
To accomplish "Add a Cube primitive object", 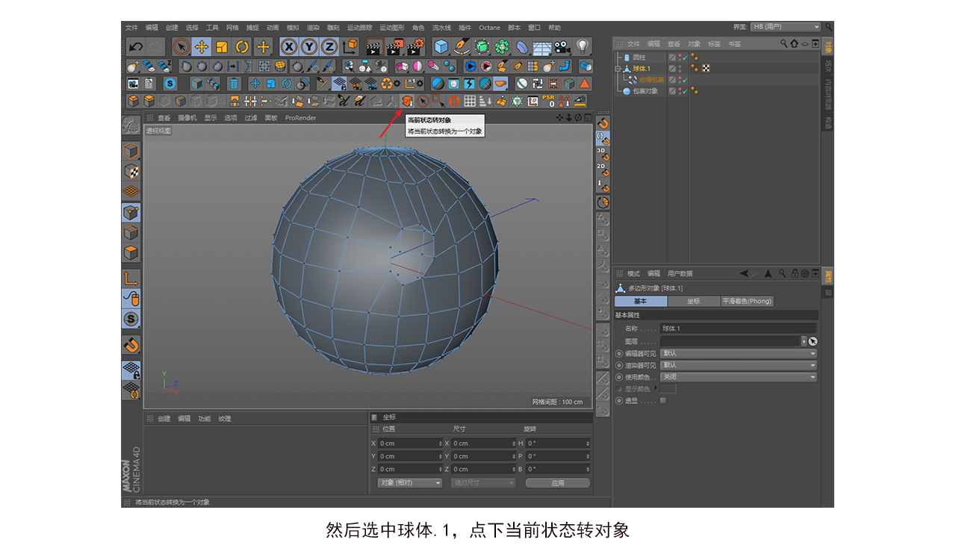I will [441, 47].
